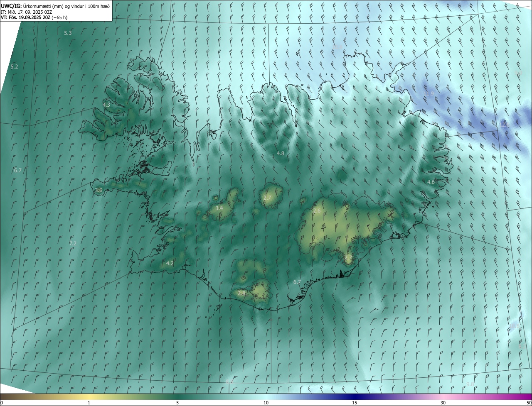This screenshot has width=532, height=406.
Task: Click the 6.7 value in the ocean west of Iceland
Action: coord(17,170)
